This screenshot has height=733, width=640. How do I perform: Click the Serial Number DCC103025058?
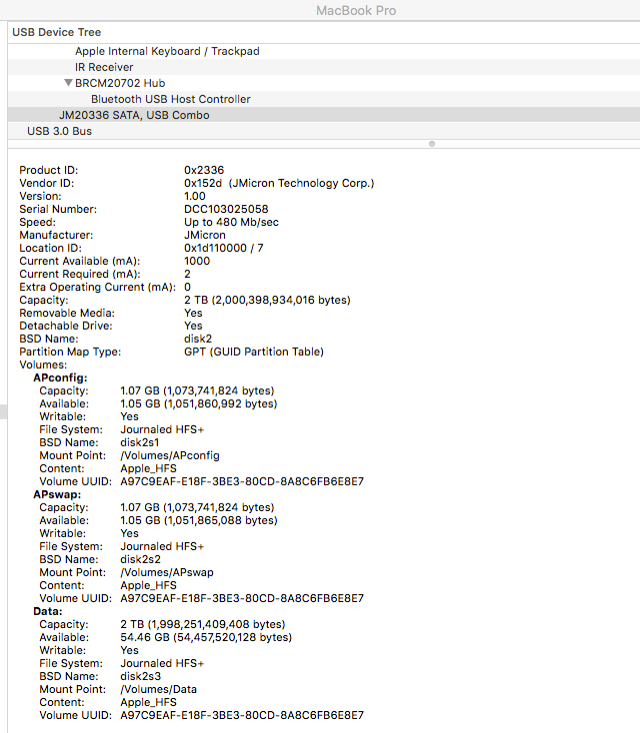tap(226, 209)
